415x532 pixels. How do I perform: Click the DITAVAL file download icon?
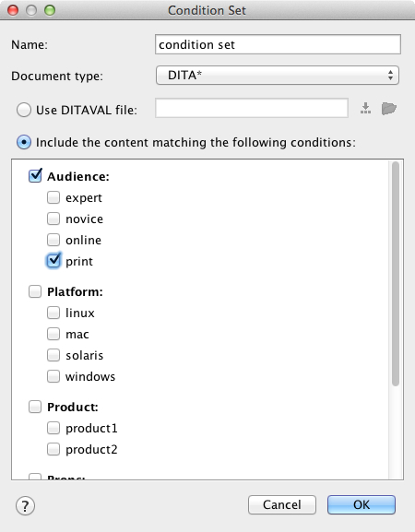pyautogui.click(x=365, y=108)
